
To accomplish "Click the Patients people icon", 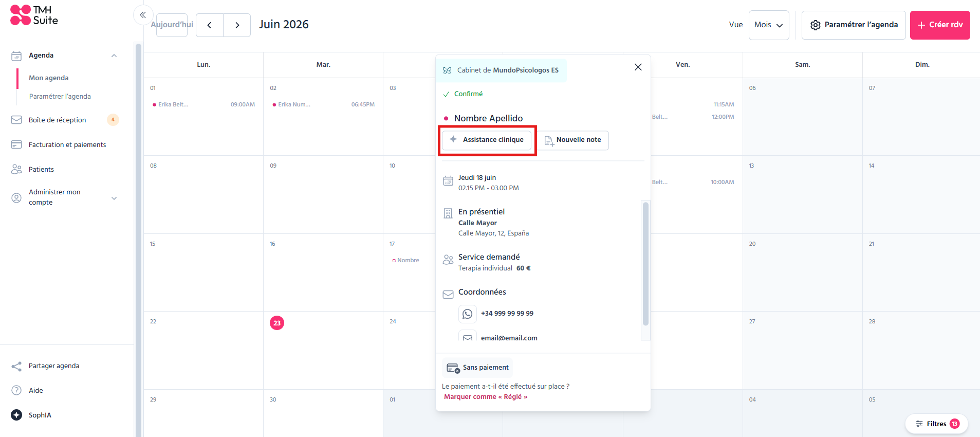I will [16, 169].
